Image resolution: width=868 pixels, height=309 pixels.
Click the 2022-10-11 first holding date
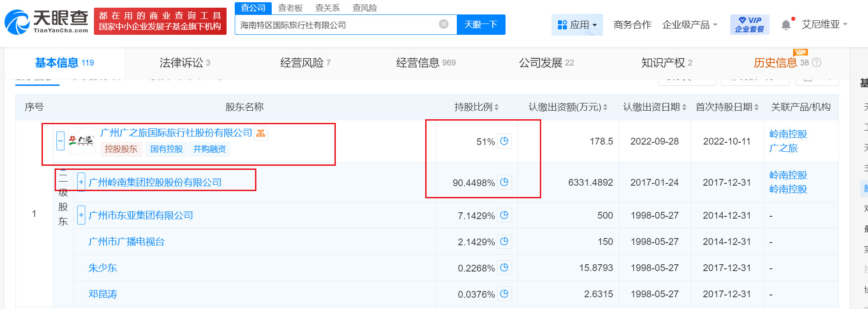[x=727, y=141]
